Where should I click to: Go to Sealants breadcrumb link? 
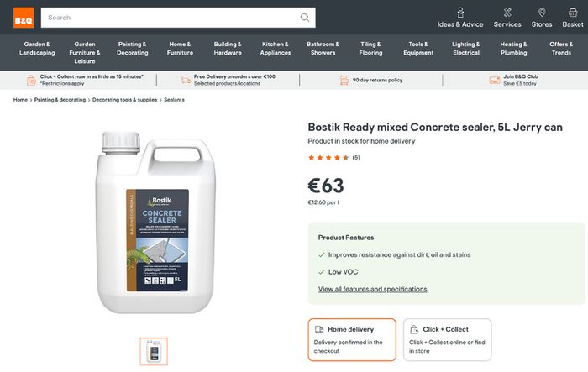[174, 100]
